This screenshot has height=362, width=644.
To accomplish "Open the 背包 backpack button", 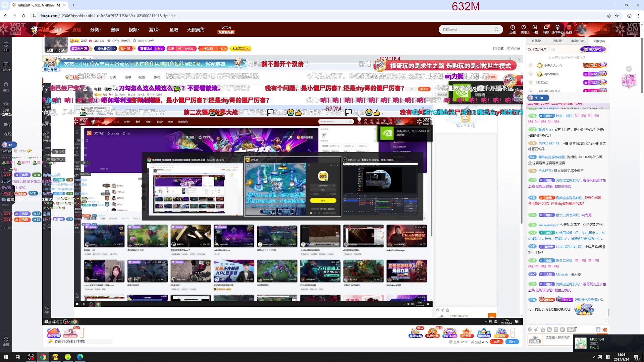I will 512,342.
